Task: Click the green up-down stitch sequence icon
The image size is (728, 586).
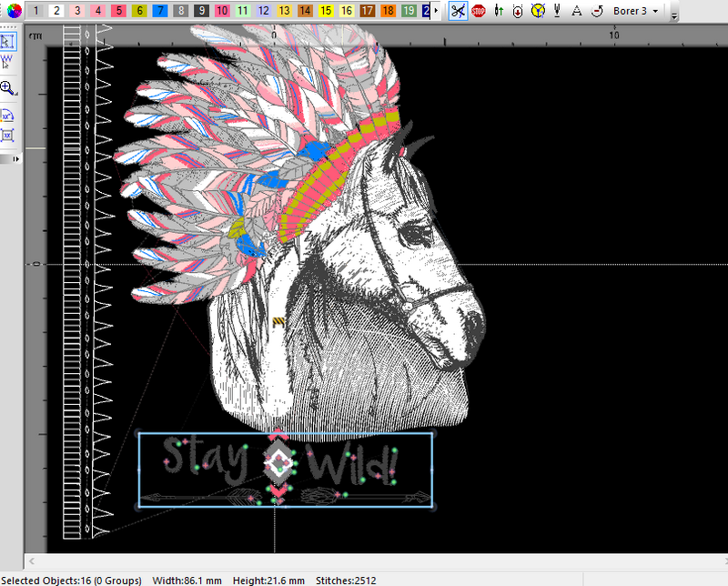Action: coord(499,11)
